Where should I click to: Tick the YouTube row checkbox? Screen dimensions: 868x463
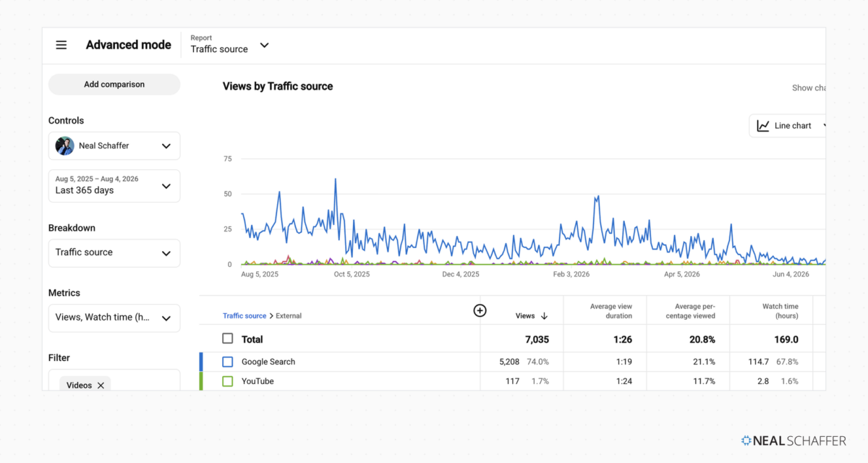point(228,381)
